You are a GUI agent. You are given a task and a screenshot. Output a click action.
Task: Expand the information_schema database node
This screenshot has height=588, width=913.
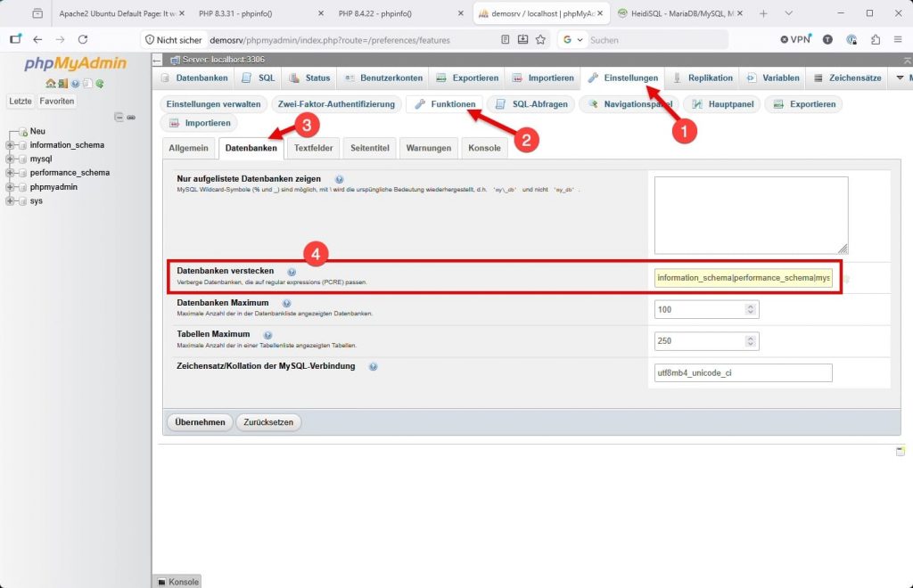point(10,145)
